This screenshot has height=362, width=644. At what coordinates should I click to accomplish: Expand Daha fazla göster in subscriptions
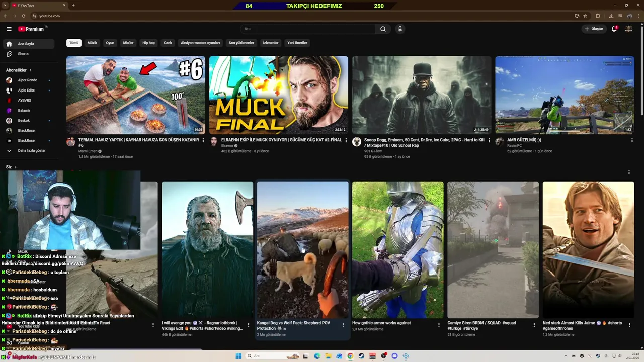pos(28,150)
